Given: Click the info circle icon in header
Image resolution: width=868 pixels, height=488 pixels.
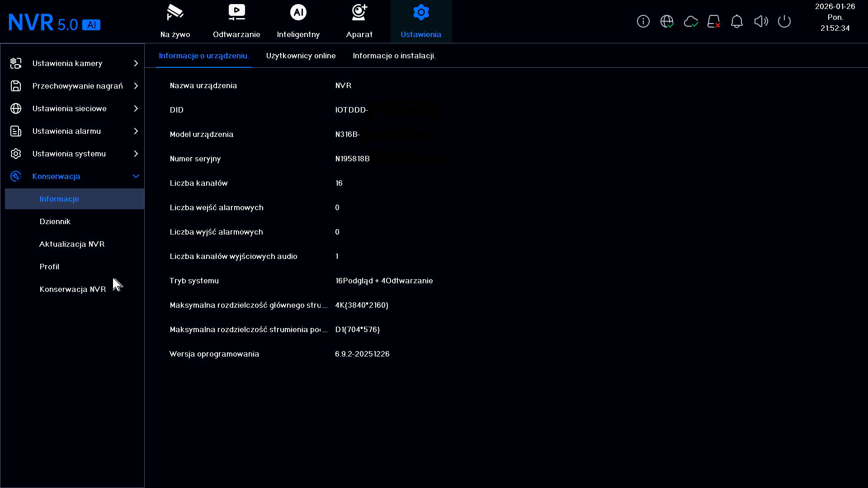Looking at the screenshot, I should [x=643, y=21].
